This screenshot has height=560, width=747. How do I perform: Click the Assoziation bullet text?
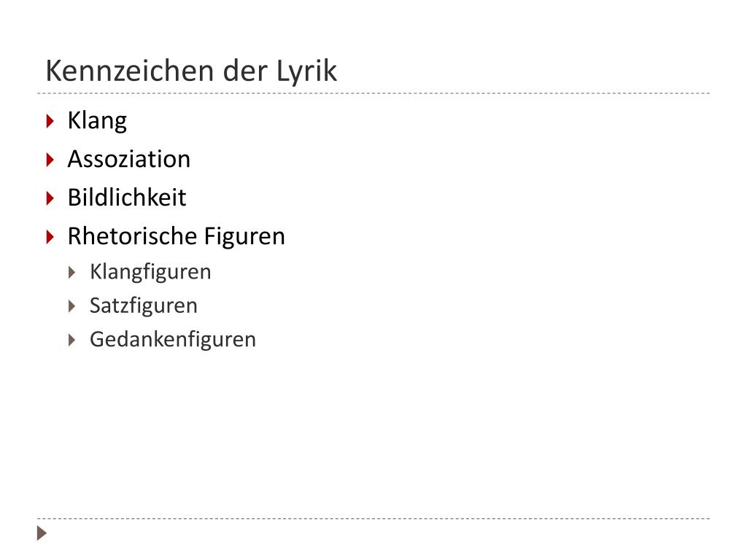129,159
